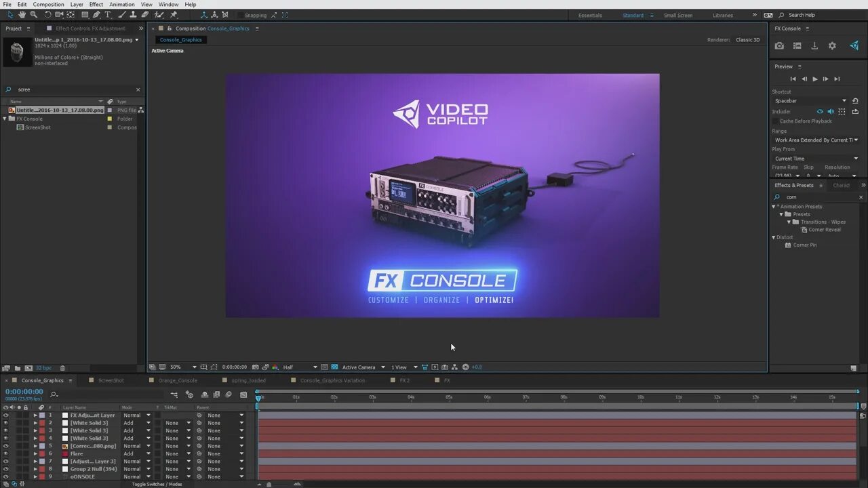The height and width of the screenshot is (488, 868).
Task: Click the Video Copilot logo icon
Action: click(854, 46)
